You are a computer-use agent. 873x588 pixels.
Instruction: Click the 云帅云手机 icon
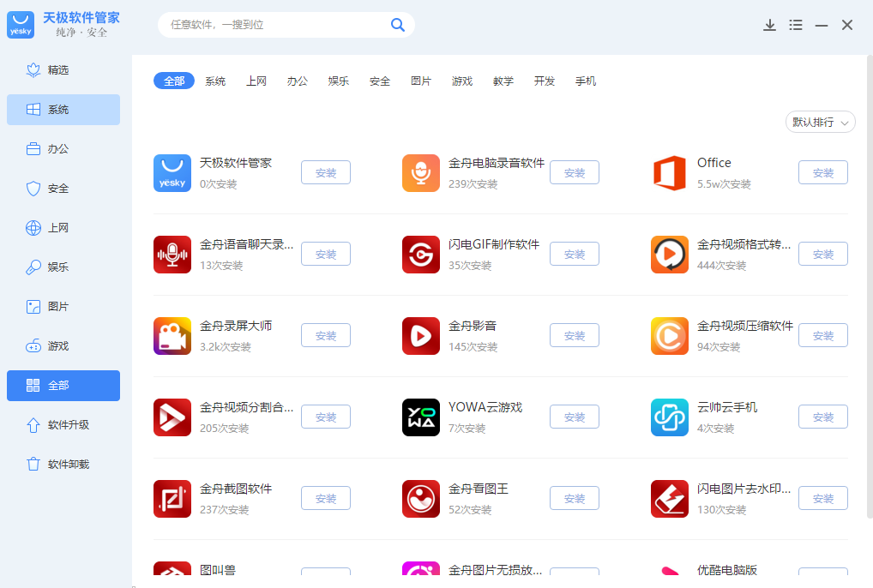[669, 417]
